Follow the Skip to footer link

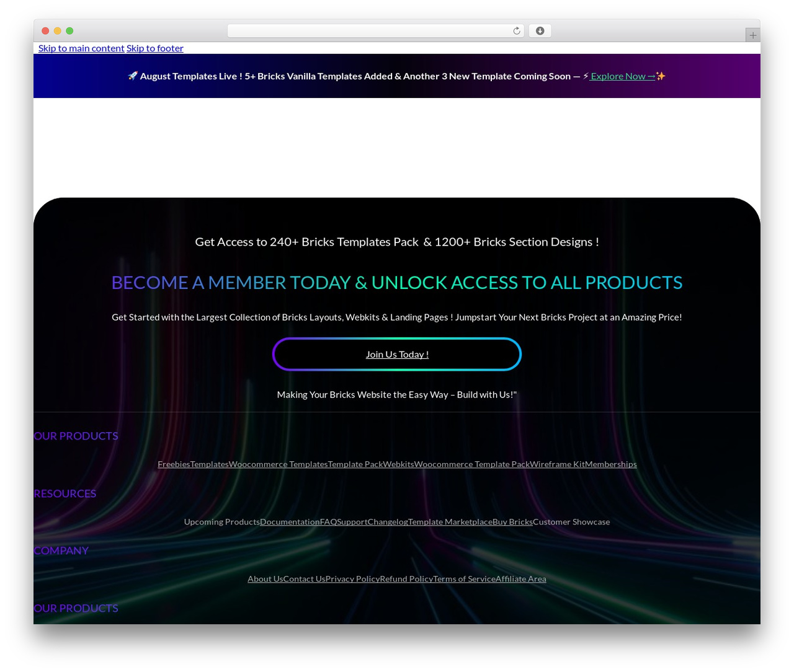coord(155,48)
